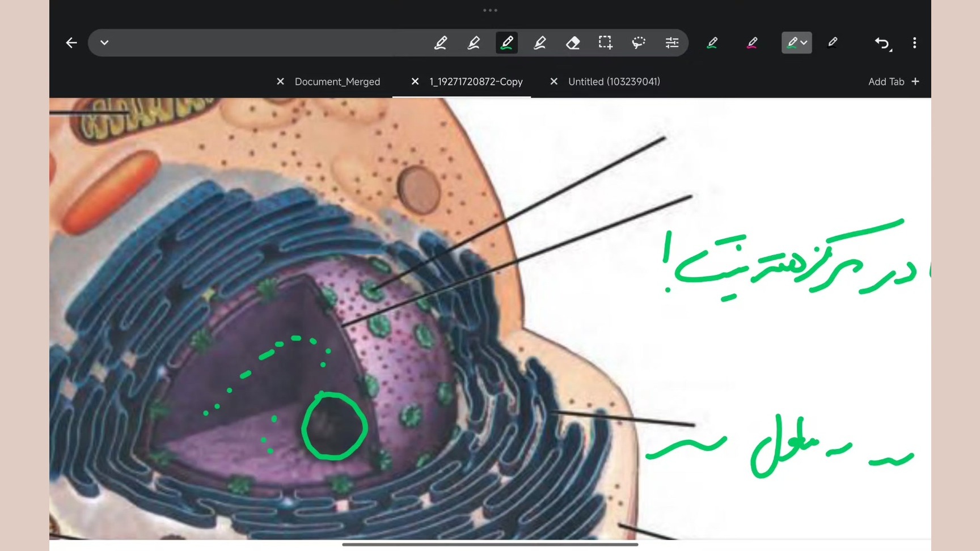This screenshot has width=980, height=551.
Task: Choose the black pen preset
Action: (832, 43)
